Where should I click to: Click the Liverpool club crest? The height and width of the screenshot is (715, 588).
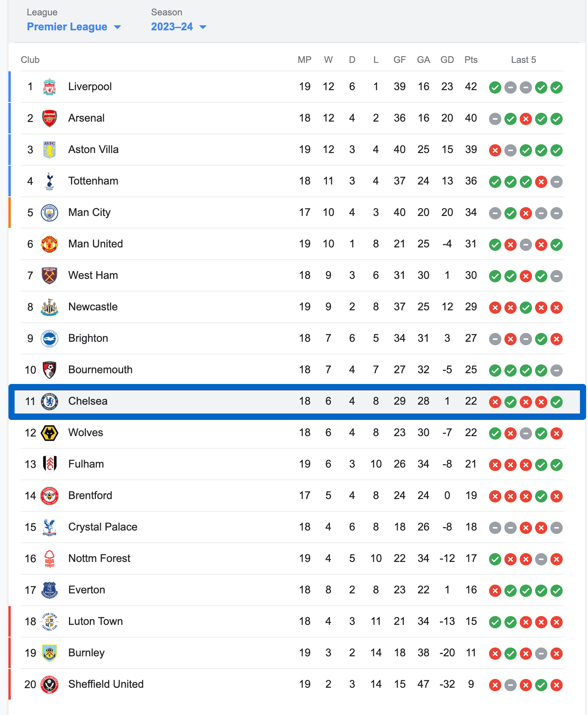coord(49,87)
